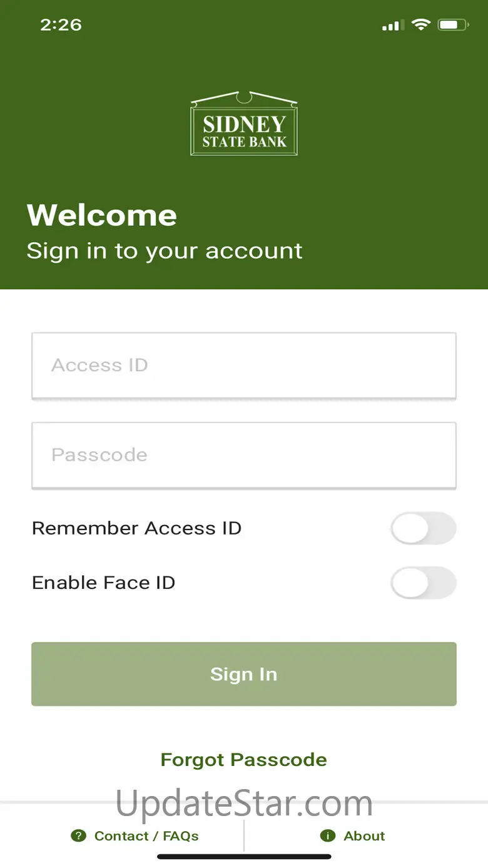
Task: Focus the Access ID input field
Action: click(244, 365)
